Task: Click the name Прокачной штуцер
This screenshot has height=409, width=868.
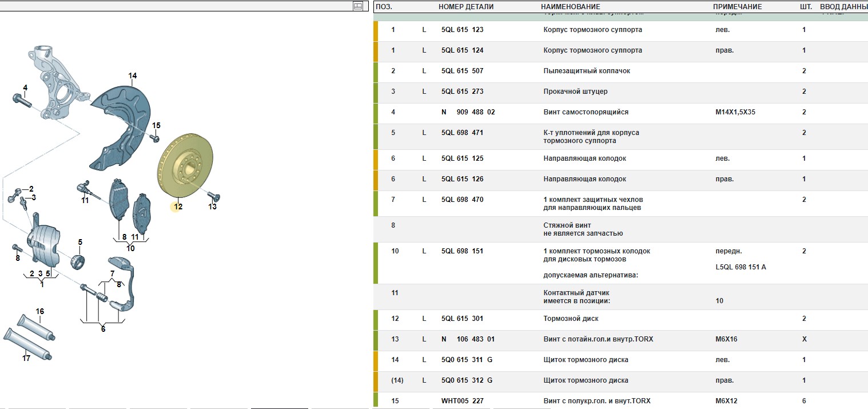Action: (575, 92)
